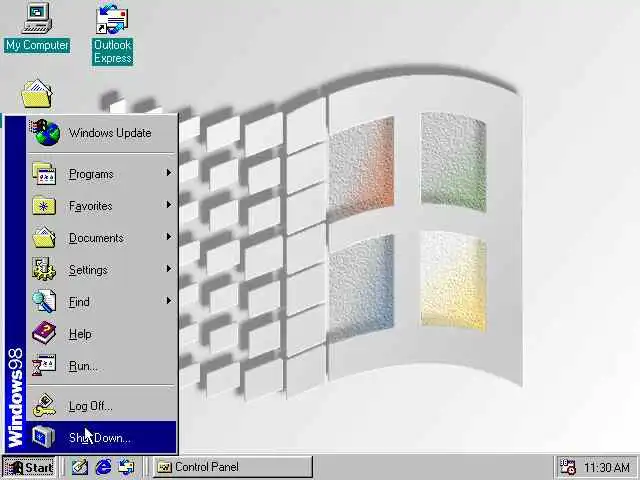The image size is (640, 480).
Task: Switch to Control Panel taskbar button
Action: point(233,467)
